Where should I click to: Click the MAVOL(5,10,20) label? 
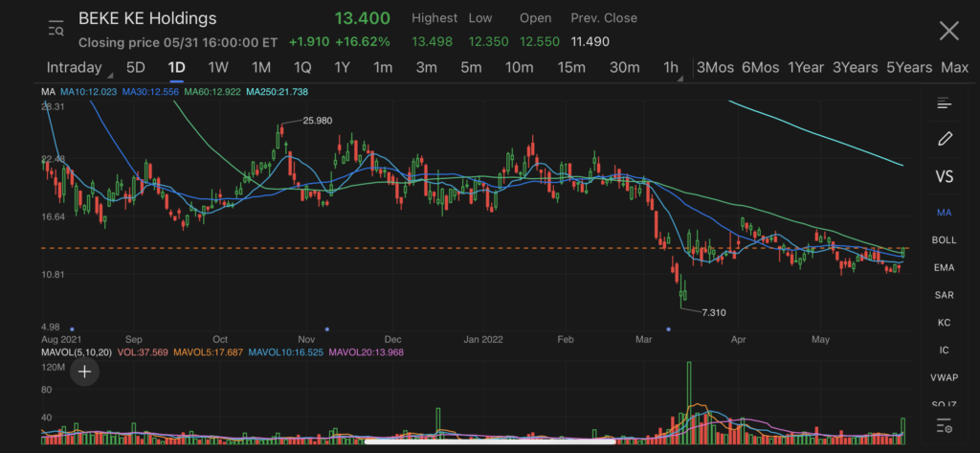[77, 352]
